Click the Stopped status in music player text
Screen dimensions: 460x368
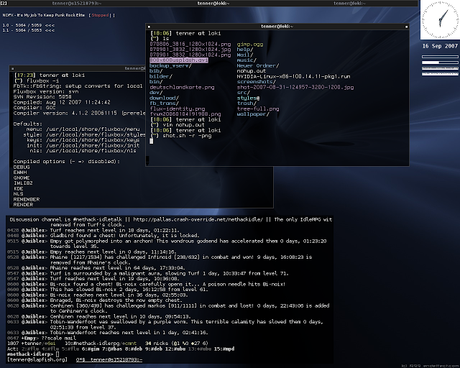tap(100, 15)
